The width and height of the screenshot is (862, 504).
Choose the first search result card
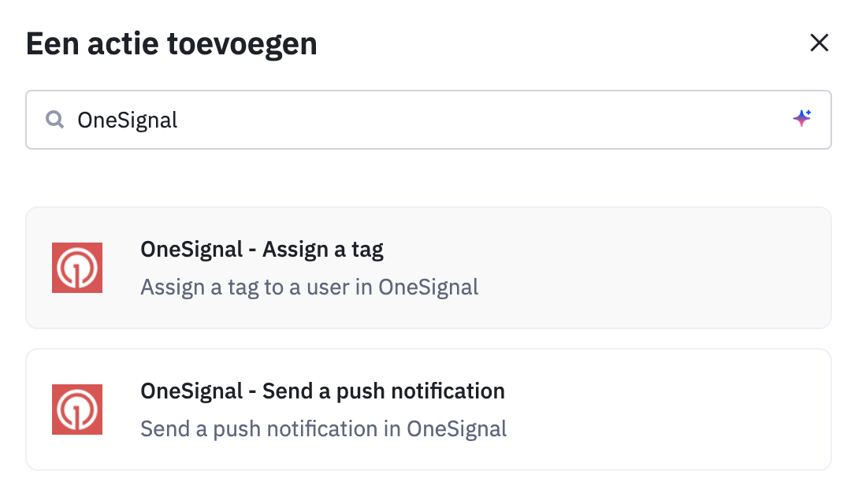(429, 268)
